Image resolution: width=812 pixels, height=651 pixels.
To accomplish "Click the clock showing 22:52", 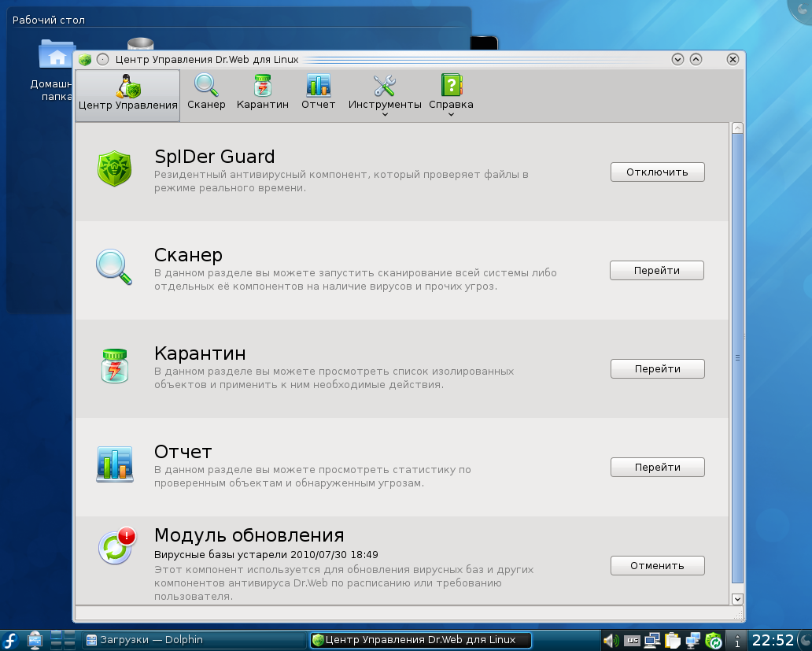I will (x=773, y=641).
